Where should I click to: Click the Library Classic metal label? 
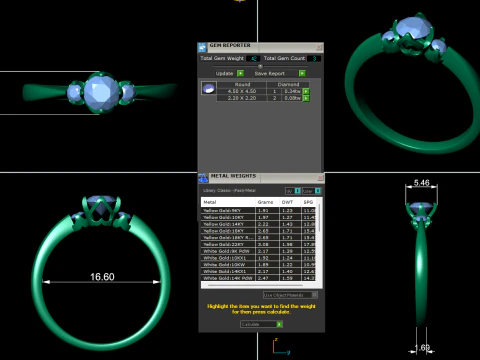pyautogui.click(x=229, y=191)
